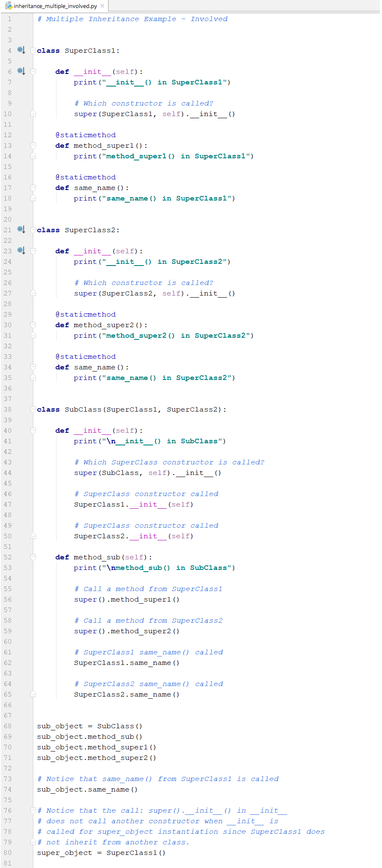Close the inheritance_multiple_involved.py tab
The image size is (382, 868).
point(103,6)
